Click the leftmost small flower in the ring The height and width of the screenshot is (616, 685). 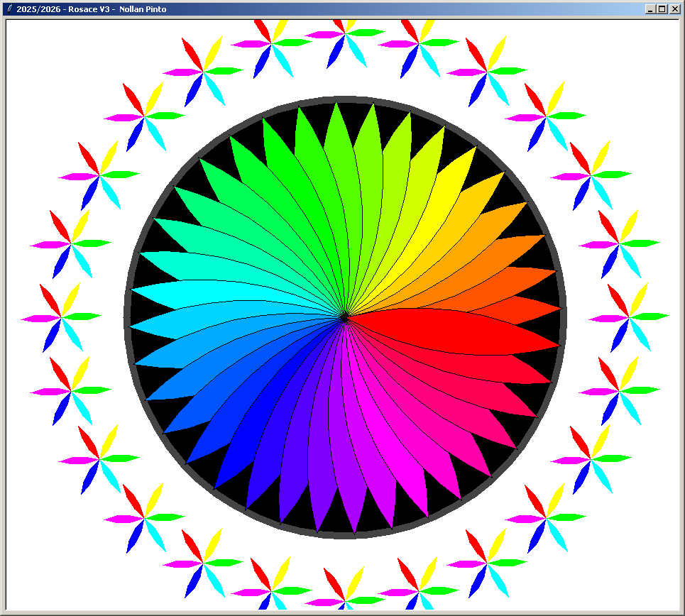(62, 317)
